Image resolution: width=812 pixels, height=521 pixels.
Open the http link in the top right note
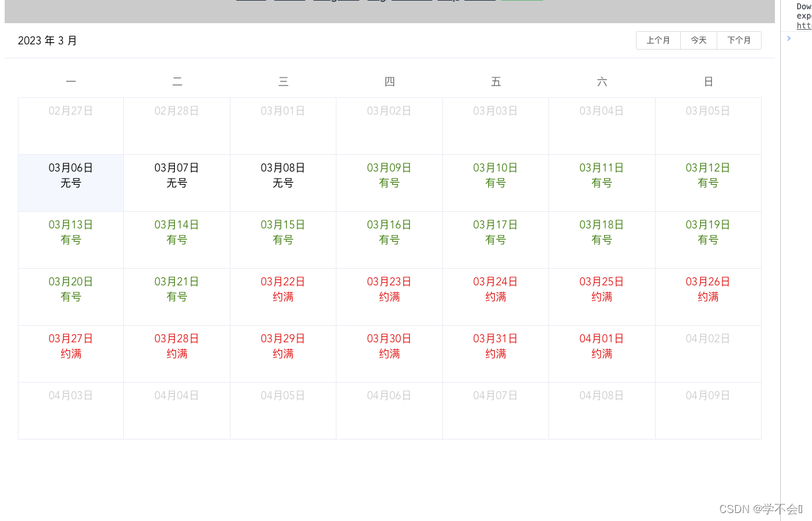click(803, 26)
